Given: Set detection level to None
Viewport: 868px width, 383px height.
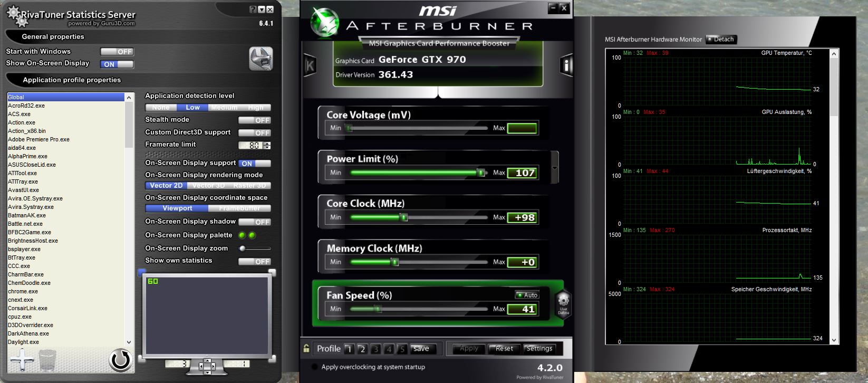Looking at the screenshot, I should 161,108.
